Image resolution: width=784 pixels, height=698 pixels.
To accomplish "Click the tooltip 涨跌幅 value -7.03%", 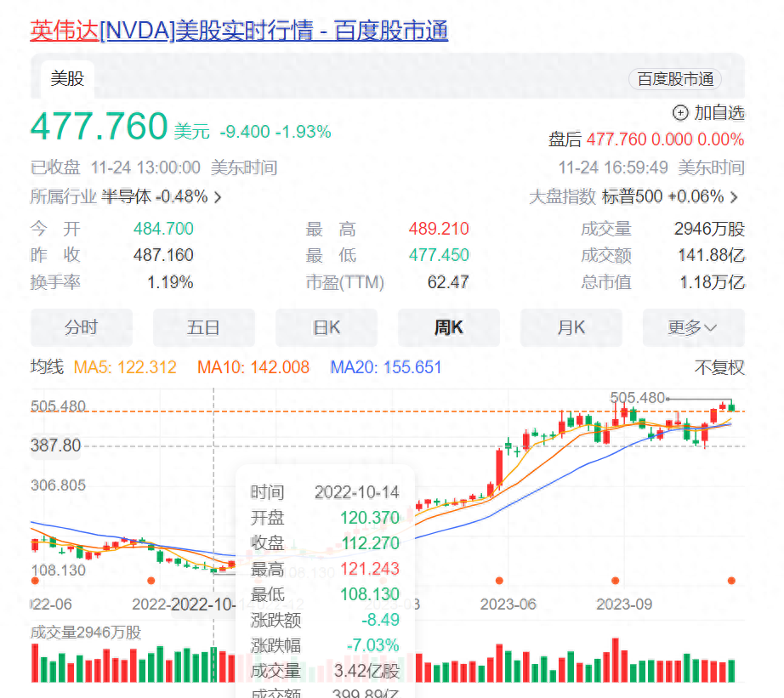I will click(x=373, y=645).
